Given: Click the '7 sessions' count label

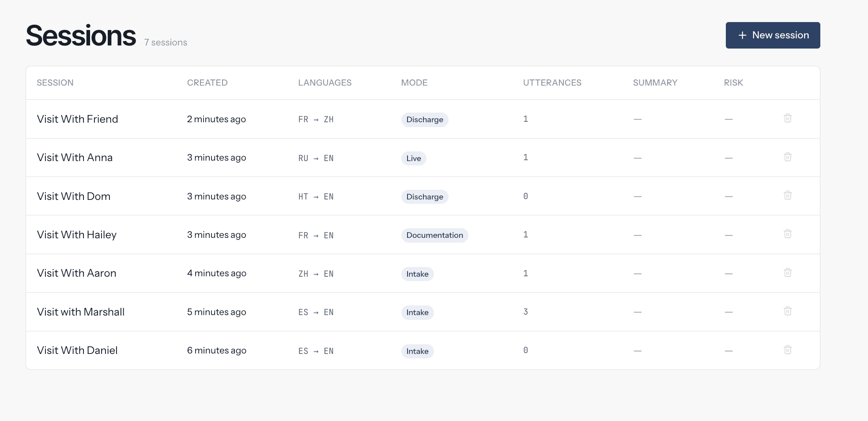Looking at the screenshot, I should tap(166, 42).
